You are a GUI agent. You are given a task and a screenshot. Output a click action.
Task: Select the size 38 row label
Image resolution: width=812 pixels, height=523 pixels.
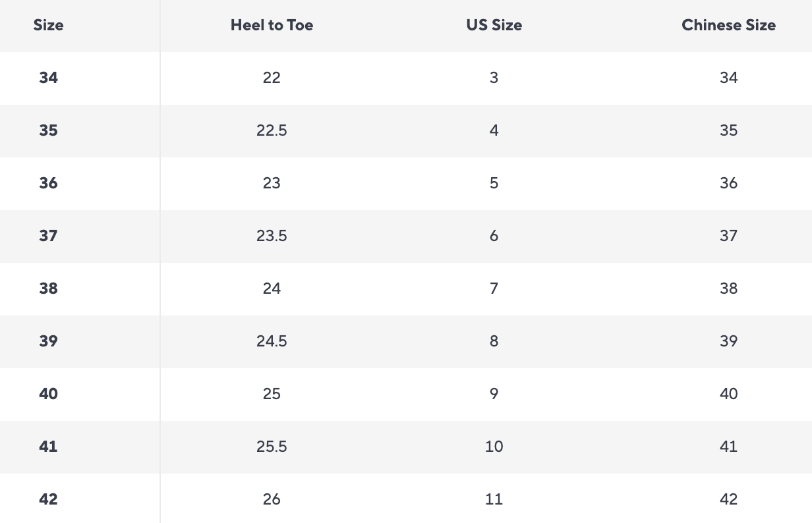click(x=48, y=289)
